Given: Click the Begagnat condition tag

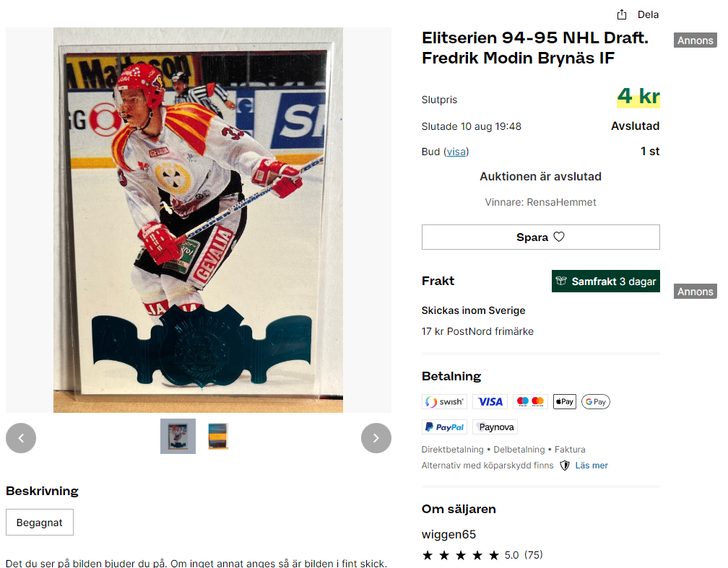Looking at the screenshot, I should (x=40, y=523).
